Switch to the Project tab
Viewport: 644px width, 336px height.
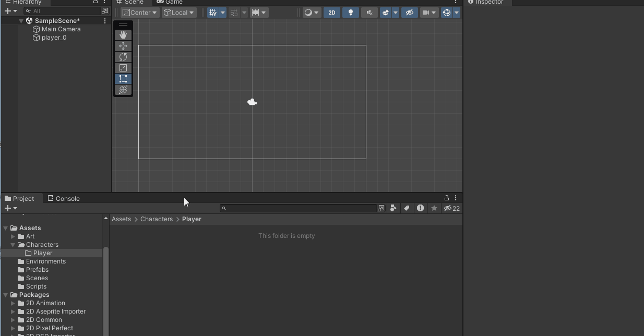coord(20,198)
